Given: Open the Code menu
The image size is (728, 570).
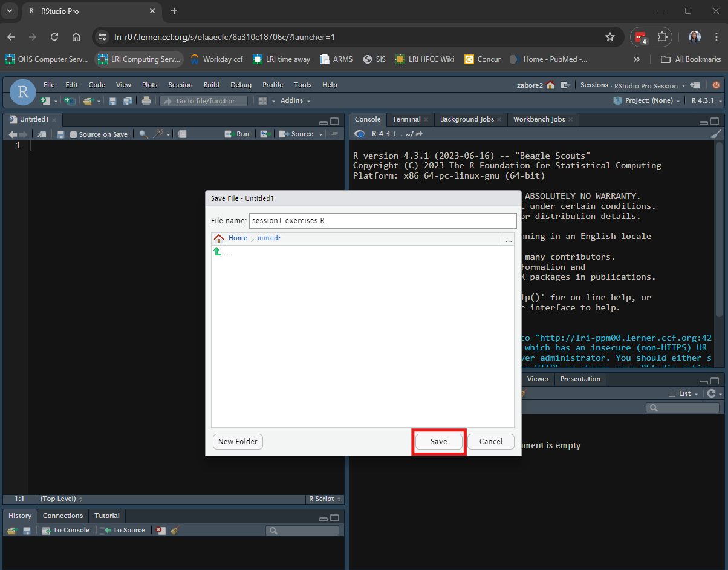Looking at the screenshot, I should 97,85.
